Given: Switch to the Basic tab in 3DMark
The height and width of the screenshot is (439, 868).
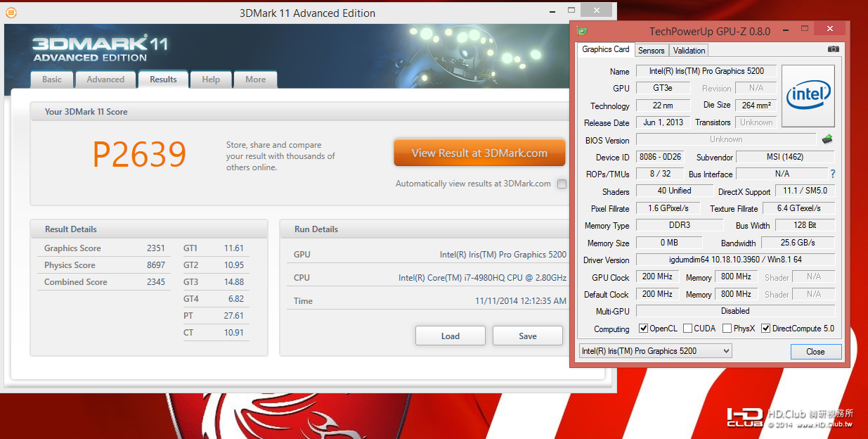Looking at the screenshot, I should 52,79.
